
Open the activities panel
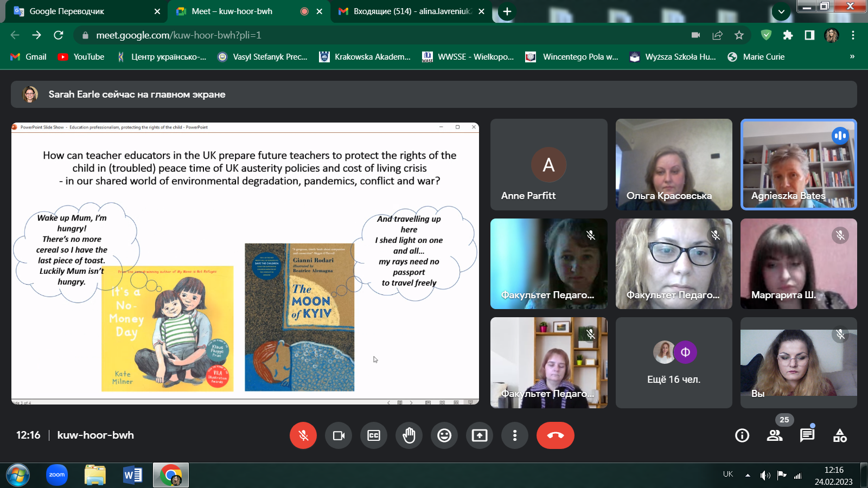pos(840,435)
